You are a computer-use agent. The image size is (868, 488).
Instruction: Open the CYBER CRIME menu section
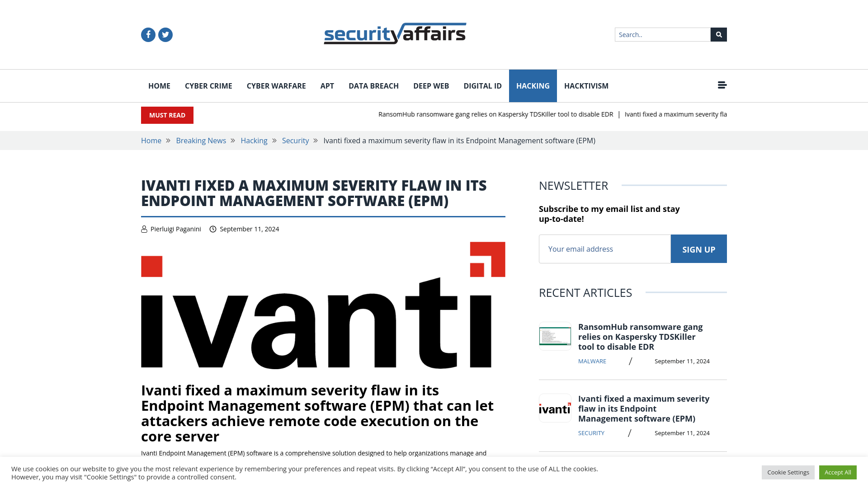208,86
